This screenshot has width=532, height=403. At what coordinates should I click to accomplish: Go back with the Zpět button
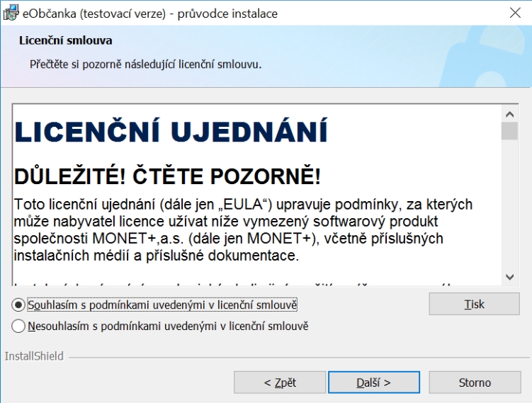tap(280, 382)
